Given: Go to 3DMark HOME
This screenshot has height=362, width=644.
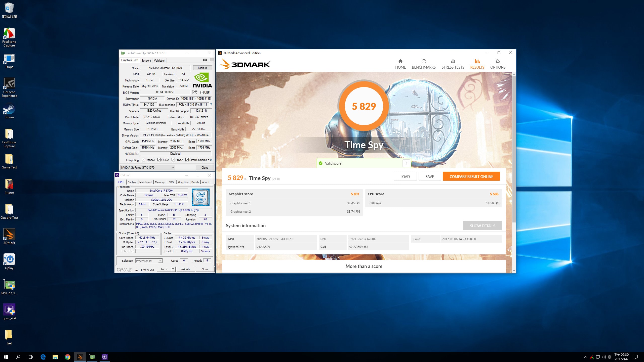Looking at the screenshot, I should tap(400, 64).
